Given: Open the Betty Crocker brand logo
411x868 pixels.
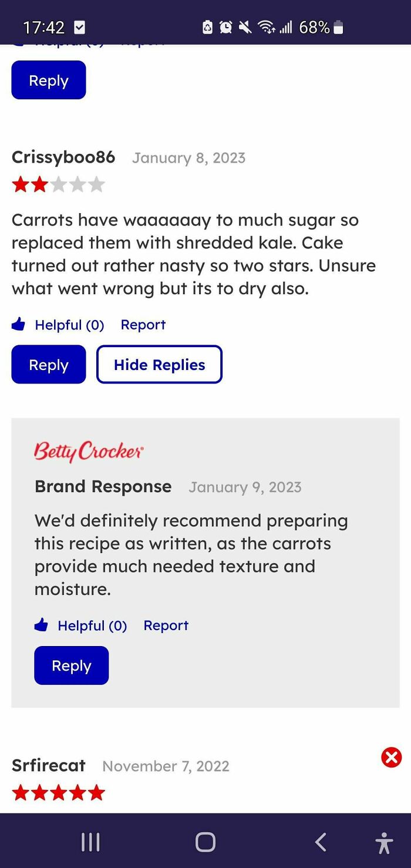Looking at the screenshot, I should tap(88, 450).
